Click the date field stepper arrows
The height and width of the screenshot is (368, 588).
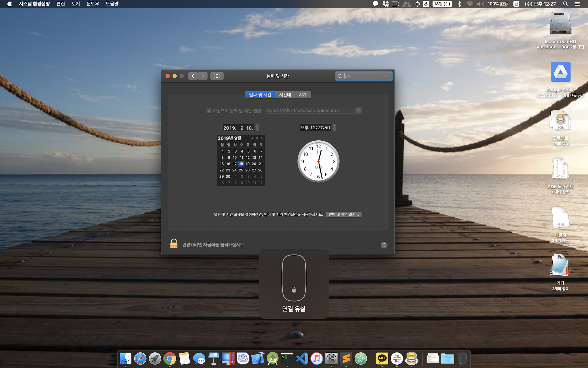tap(258, 128)
